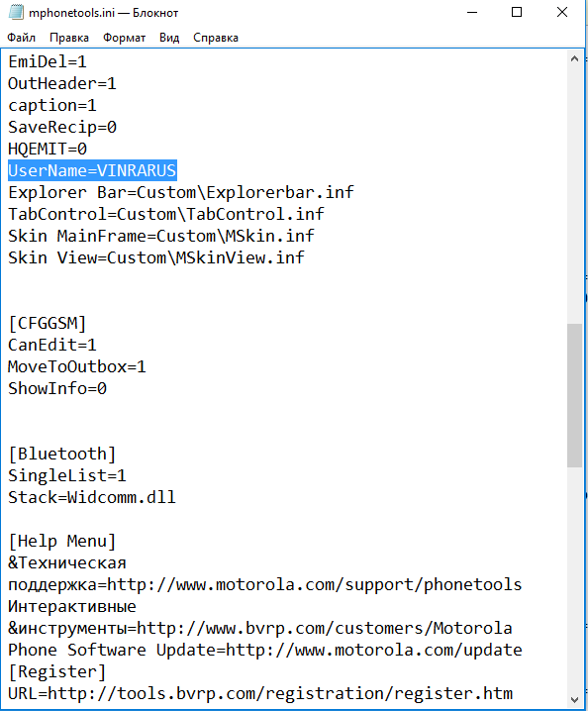Click the [CFGGSM] section header text
Screen dimensions: 588x711
click(x=48, y=323)
